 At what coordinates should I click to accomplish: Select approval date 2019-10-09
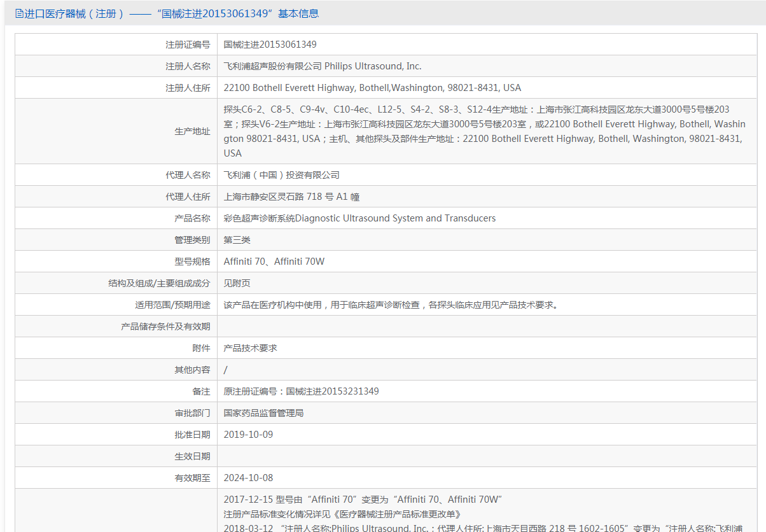tap(248, 435)
